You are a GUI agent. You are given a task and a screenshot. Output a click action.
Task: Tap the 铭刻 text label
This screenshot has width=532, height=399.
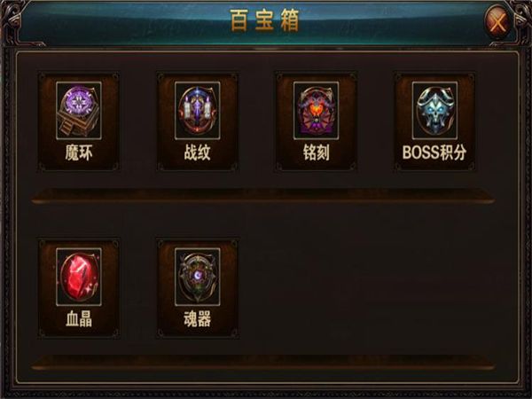(x=316, y=153)
